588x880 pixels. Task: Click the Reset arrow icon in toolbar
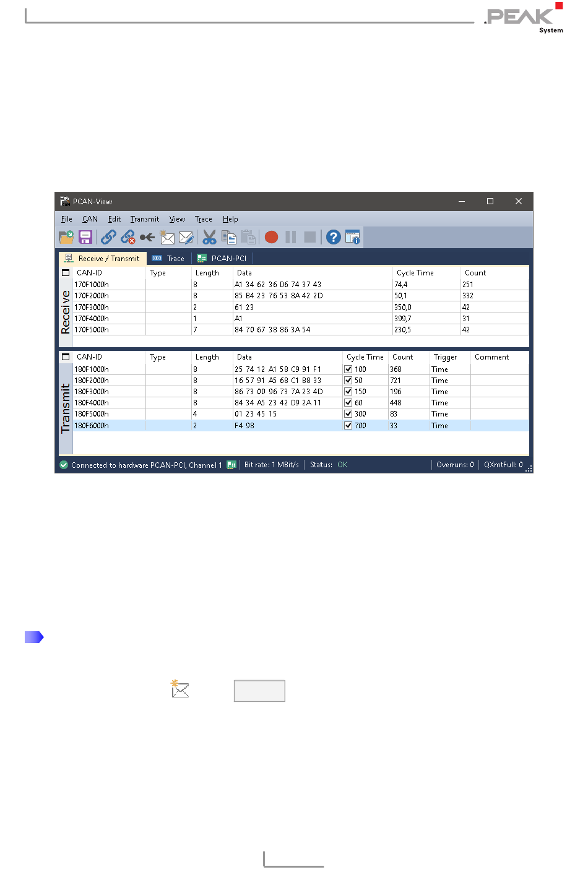[x=147, y=237]
